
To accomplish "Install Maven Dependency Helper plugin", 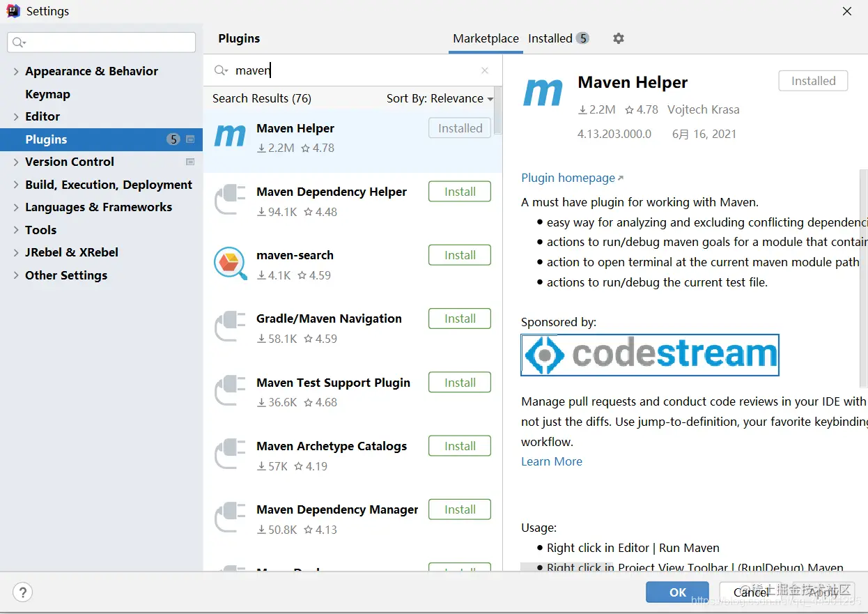I will pos(460,192).
